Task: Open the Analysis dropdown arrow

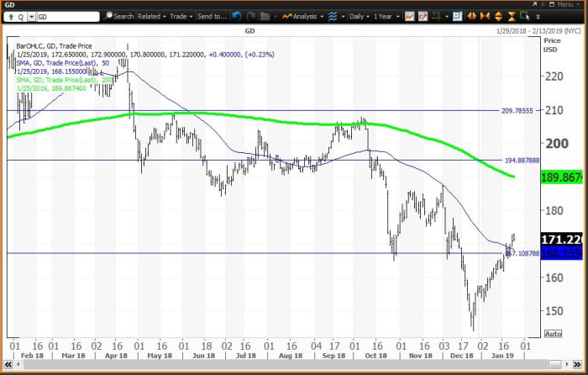Action: (x=322, y=17)
